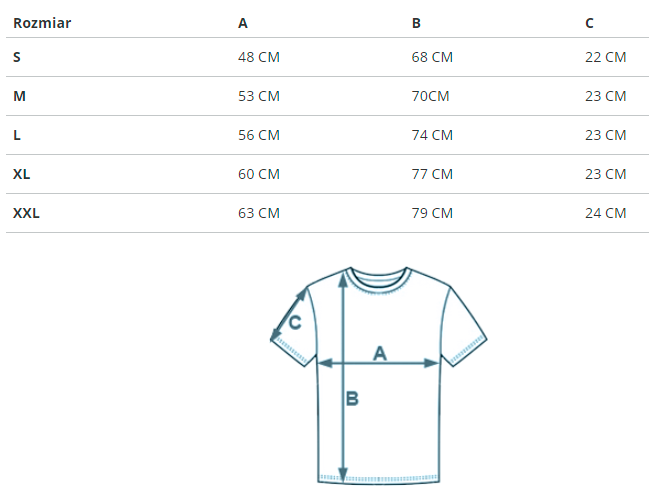Image resolution: width=649 pixels, height=493 pixels.
Task: Click the 70CM length value for size M
Action: point(430,96)
